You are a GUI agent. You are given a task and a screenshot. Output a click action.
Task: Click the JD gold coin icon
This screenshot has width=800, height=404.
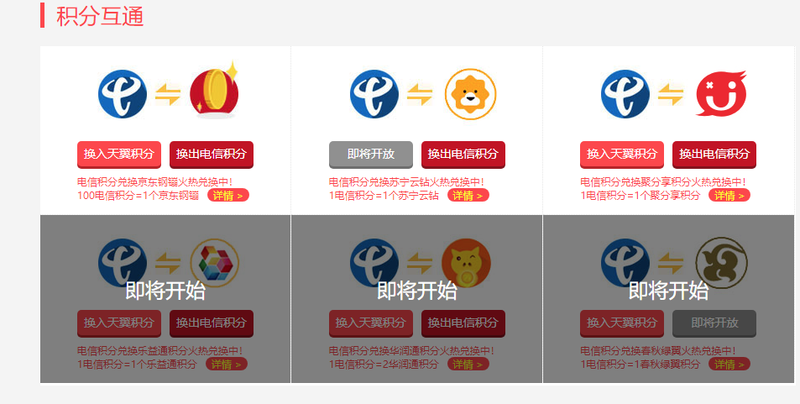214,92
